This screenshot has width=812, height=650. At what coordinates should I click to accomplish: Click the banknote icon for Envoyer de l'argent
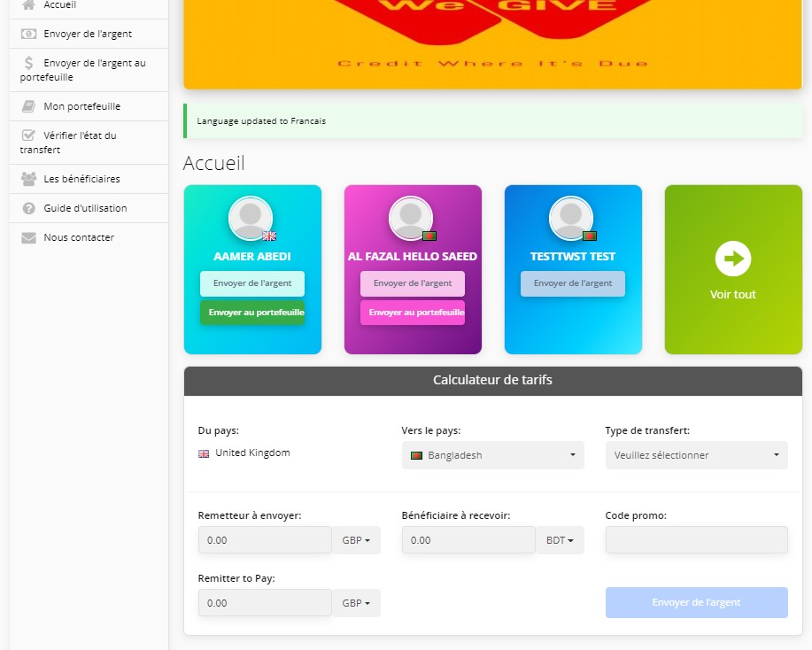pos(28,34)
